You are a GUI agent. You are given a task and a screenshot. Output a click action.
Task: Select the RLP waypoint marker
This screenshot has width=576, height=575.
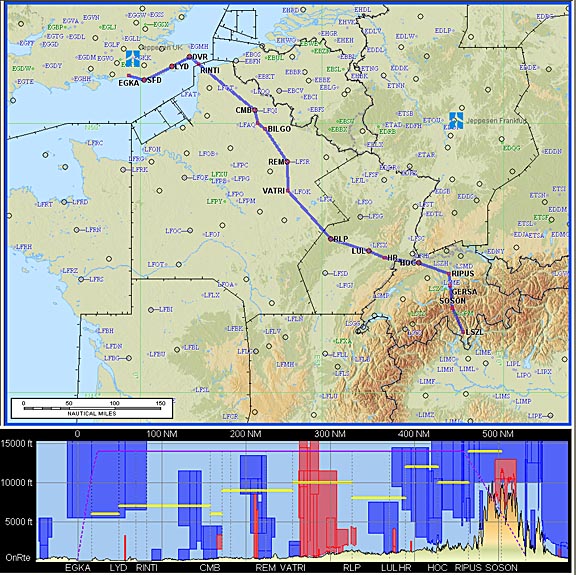pyautogui.click(x=331, y=239)
